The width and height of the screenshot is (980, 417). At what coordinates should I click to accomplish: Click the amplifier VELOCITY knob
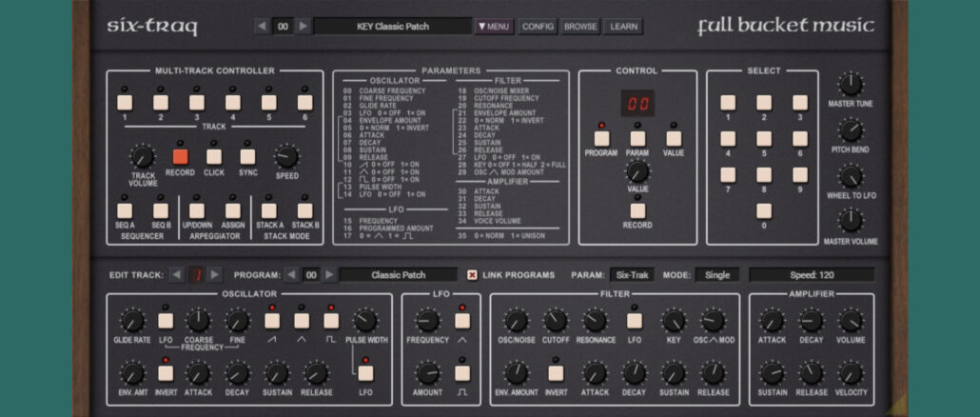851,373
